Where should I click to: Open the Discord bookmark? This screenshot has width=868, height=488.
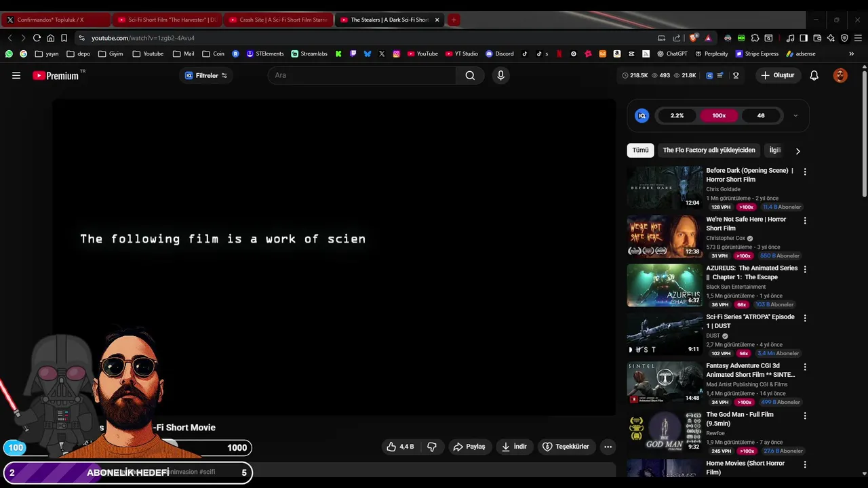pos(499,54)
